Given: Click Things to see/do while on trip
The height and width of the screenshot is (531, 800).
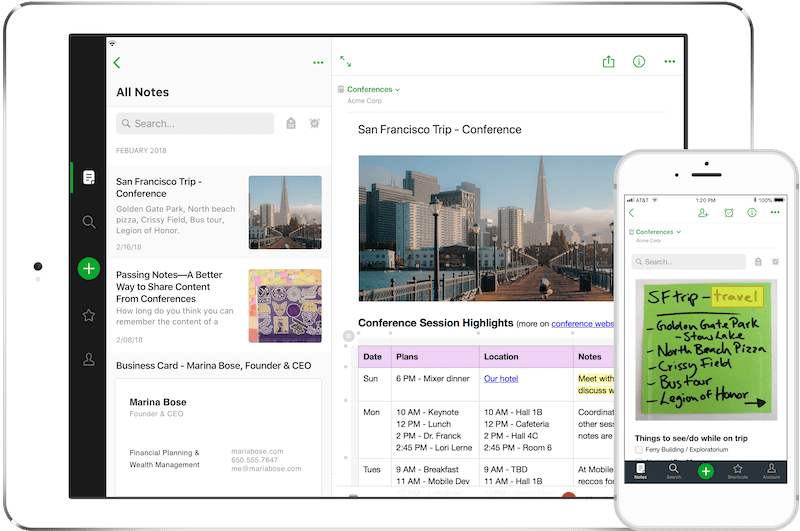Looking at the screenshot, I should click(x=691, y=438).
